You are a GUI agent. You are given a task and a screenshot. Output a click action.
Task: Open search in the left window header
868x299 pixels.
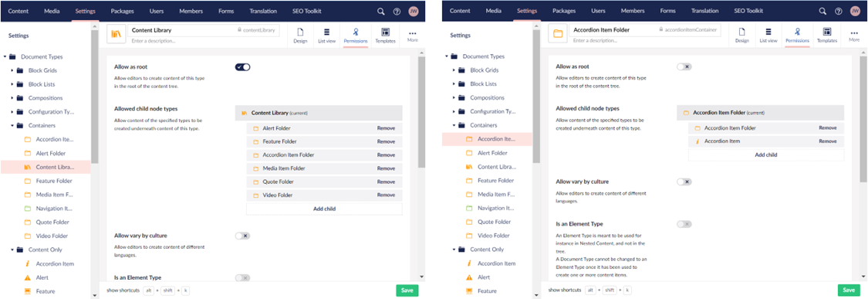click(381, 11)
